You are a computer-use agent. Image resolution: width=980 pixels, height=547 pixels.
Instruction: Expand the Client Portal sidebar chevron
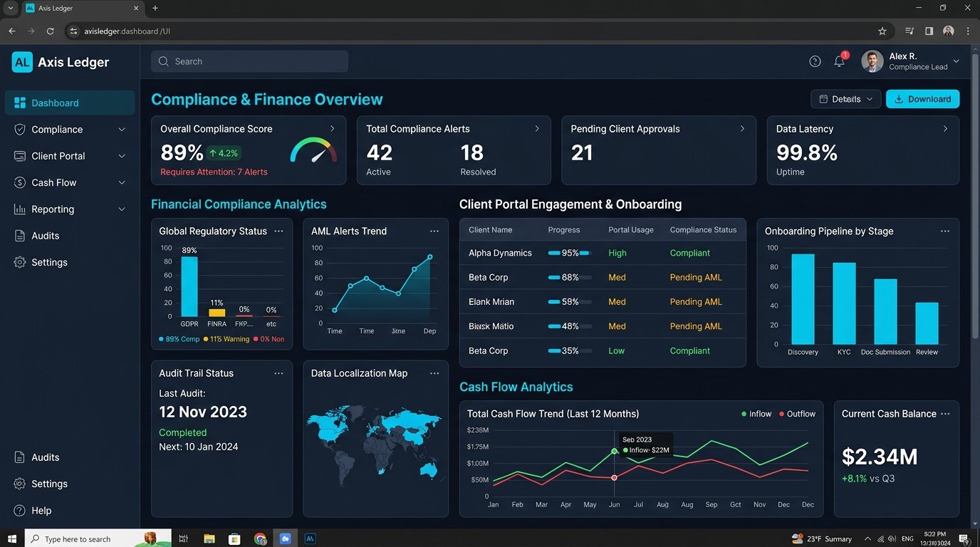coord(122,156)
